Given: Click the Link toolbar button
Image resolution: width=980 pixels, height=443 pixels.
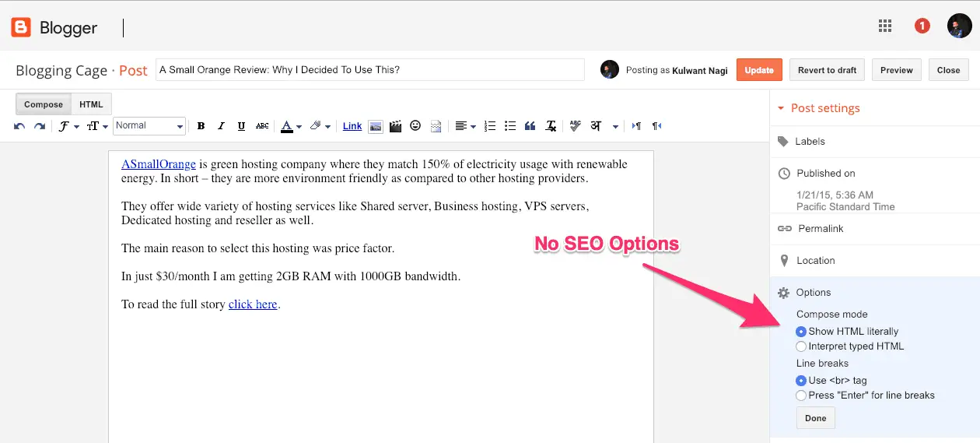Looking at the screenshot, I should pos(352,126).
